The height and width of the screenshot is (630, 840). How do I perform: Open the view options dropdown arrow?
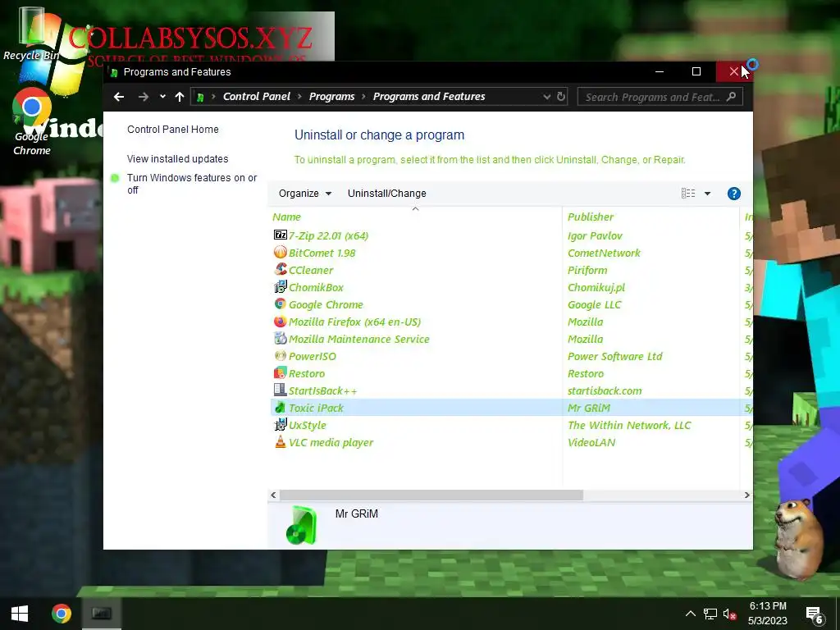[x=707, y=194]
